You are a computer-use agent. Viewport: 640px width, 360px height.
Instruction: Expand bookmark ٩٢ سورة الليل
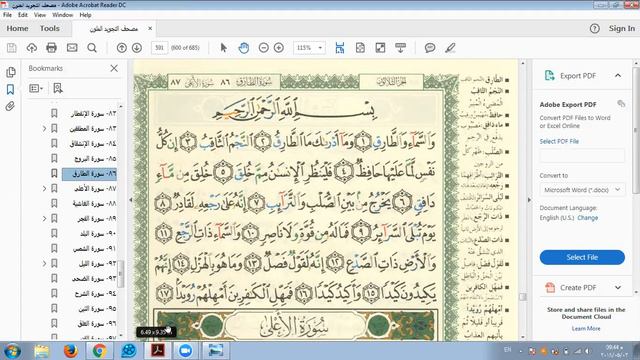[x=44, y=264]
